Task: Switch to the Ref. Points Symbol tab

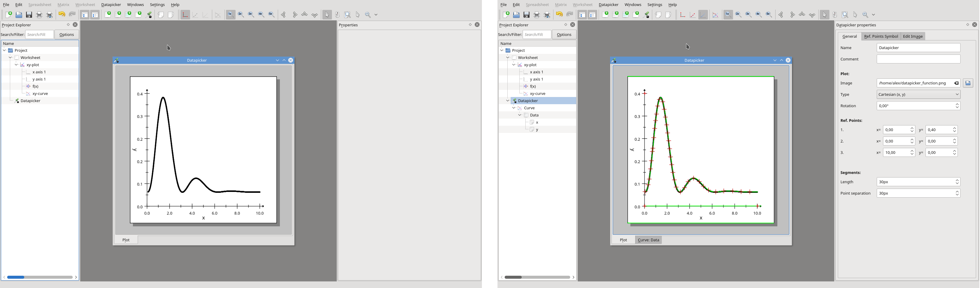Action: pos(881,37)
